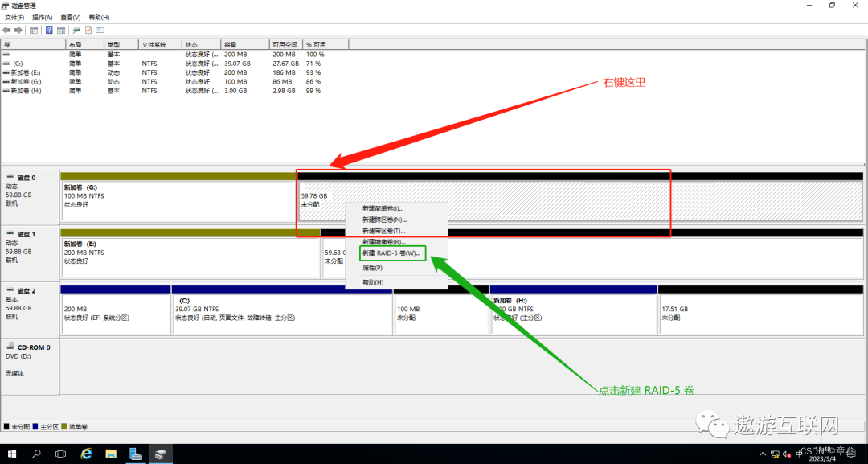Select the (C:) 39.07 GB NTFS partition block
The image size is (868, 464).
(x=282, y=310)
